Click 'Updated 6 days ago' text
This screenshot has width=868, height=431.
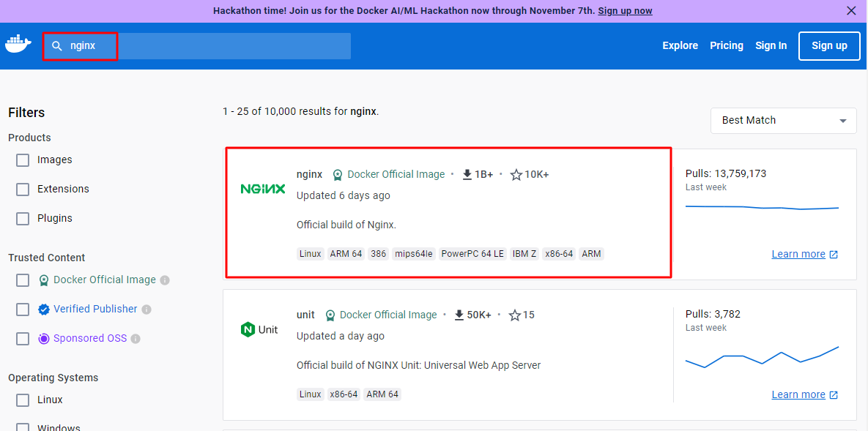coord(344,195)
